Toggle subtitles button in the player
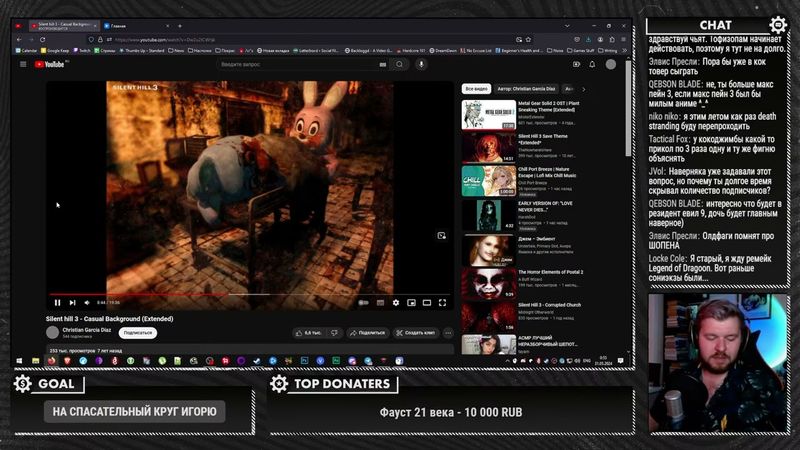Screen dimensions: 800x450 (x=380, y=303)
